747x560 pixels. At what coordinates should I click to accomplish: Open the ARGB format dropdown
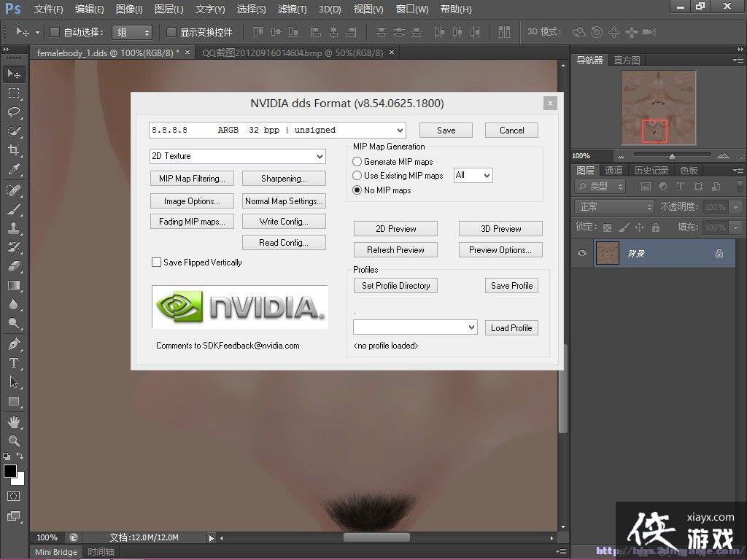click(277, 131)
